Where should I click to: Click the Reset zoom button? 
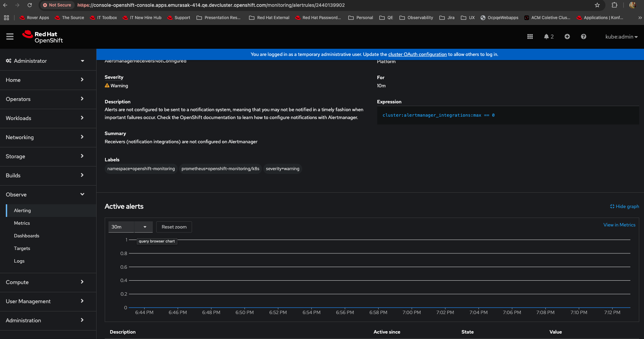(174, 227)
